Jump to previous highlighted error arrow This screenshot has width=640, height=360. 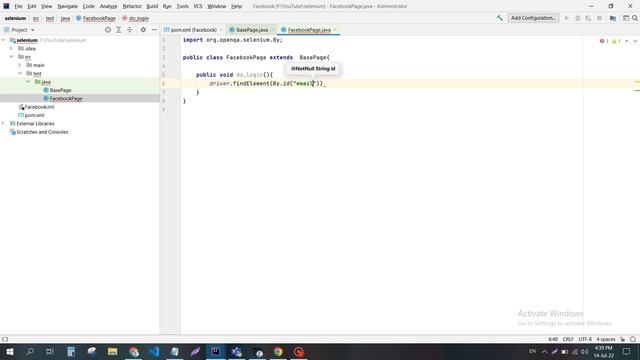[627, 41]
